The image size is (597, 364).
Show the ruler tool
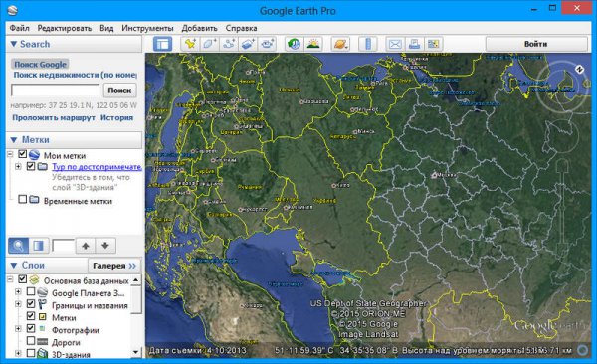click(x=368, y=44)
